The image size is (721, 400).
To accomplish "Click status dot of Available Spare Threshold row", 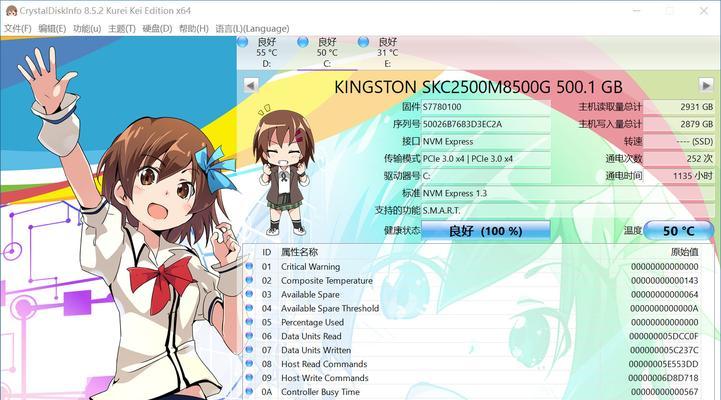I will point(249,308).
